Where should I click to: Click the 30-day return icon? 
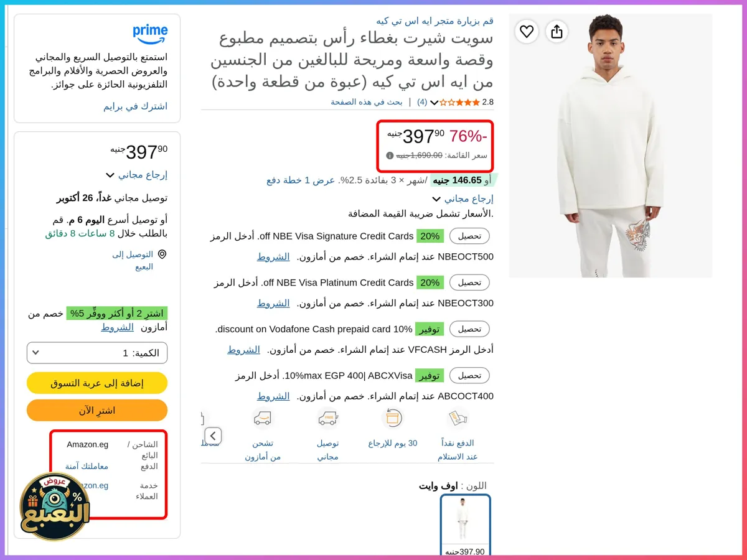point(393,419)
